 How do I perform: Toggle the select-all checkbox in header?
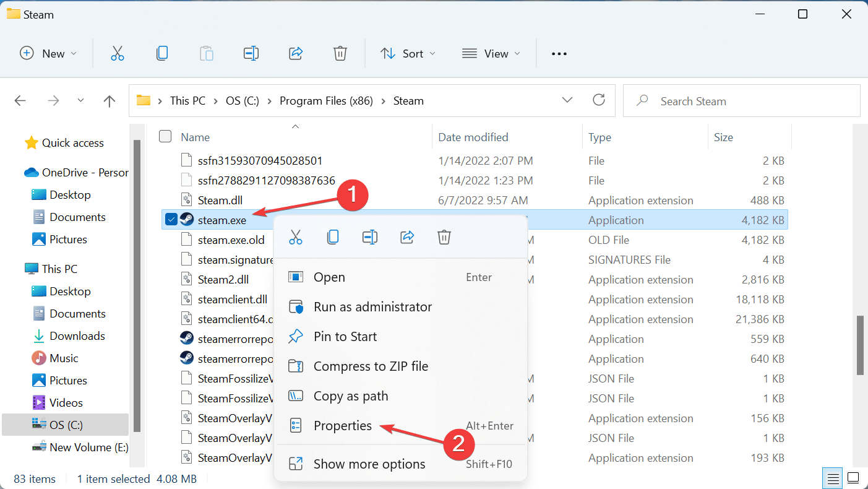[x=165, y=137]
